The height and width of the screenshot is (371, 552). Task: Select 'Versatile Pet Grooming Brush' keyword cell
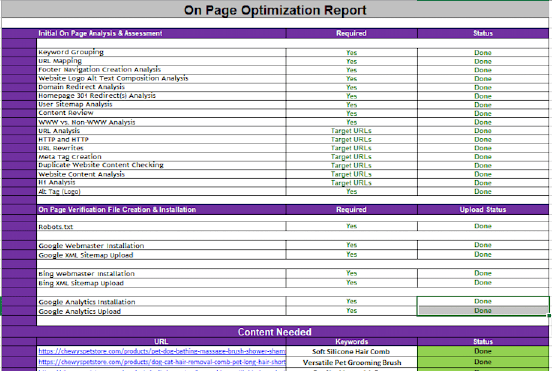click(351, 362)
